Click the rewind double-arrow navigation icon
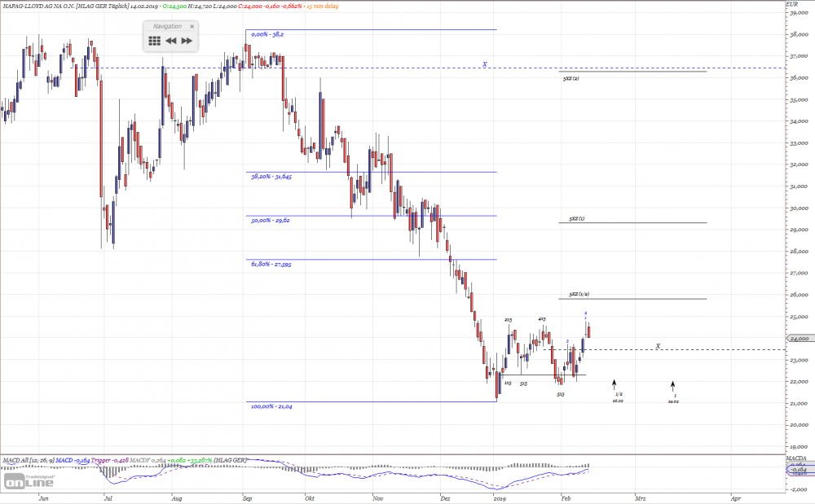815x504 pixels. coord(171,41)
